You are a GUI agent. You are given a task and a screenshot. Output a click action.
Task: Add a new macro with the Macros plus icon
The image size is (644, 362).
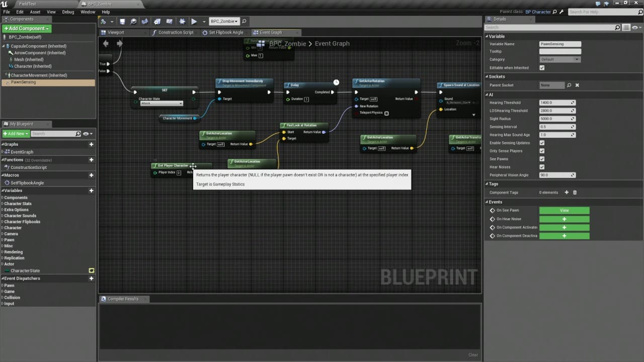pos(91,175)
